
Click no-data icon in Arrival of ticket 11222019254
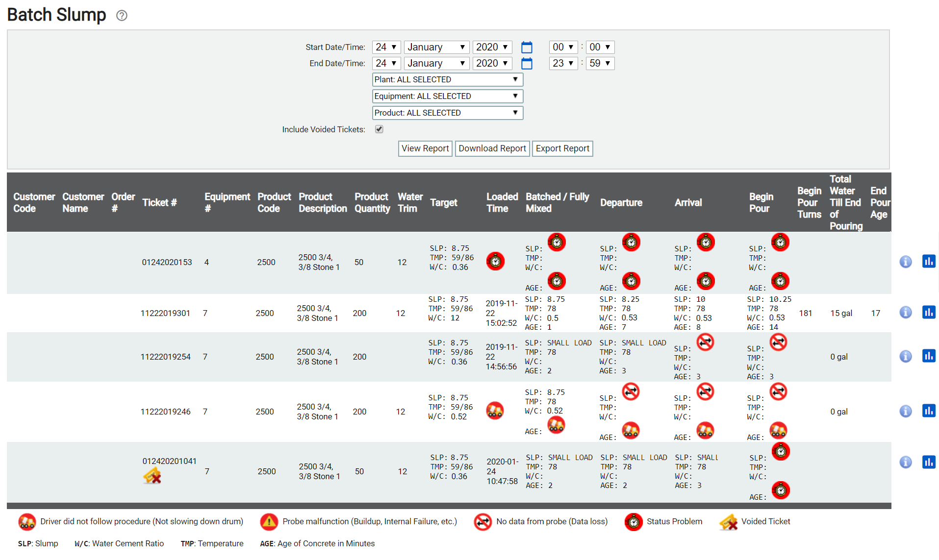[x=705, y=342]
